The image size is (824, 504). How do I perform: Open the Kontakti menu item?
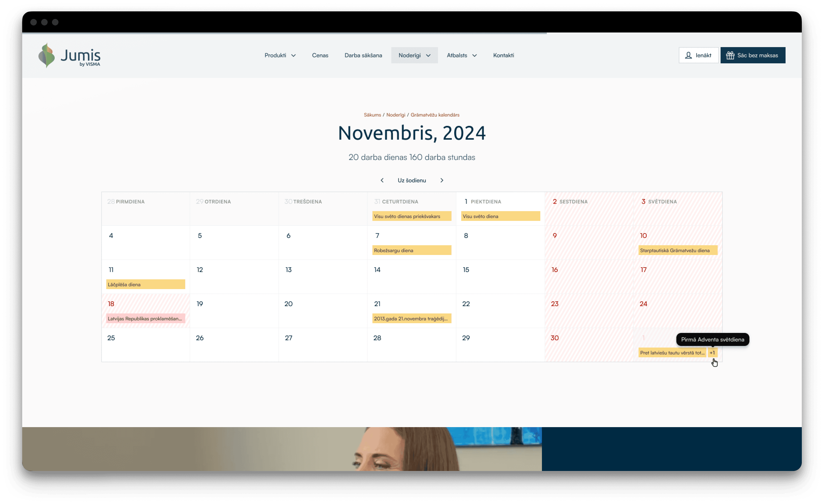coord(503,55)
